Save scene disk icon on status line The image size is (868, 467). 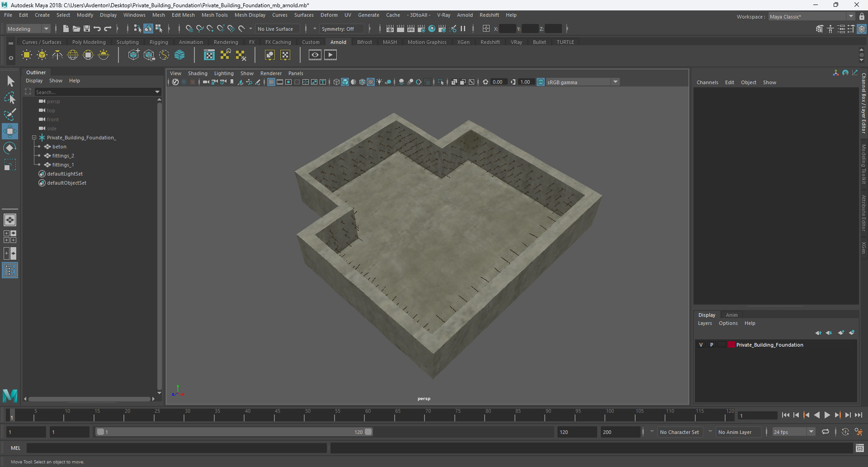coord(87,29)
